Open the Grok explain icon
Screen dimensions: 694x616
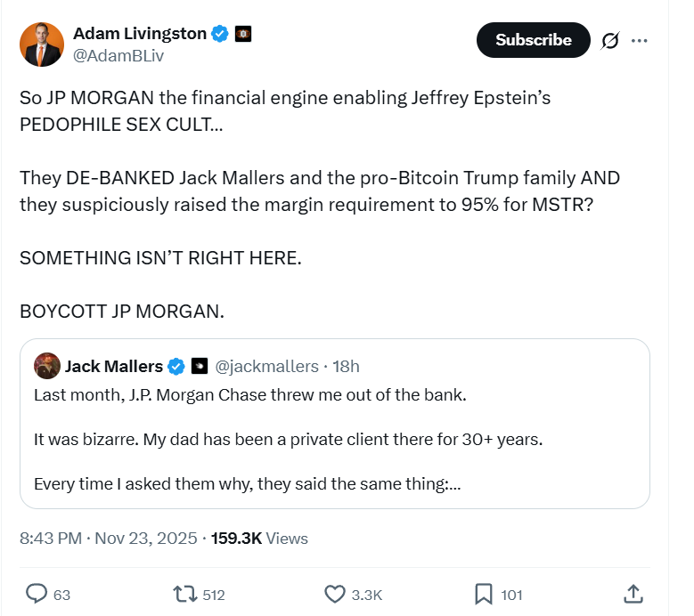[x=610, y=40]
